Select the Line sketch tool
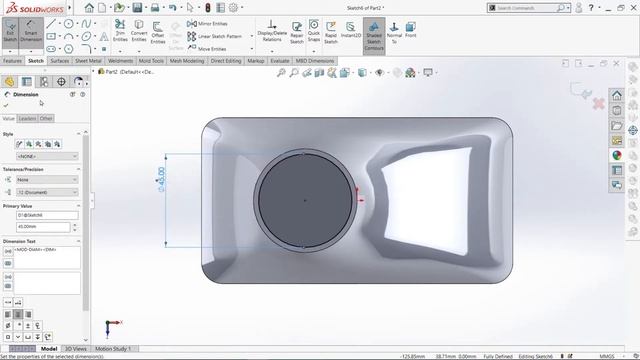 pyautogui.click(x=51, y=24)
